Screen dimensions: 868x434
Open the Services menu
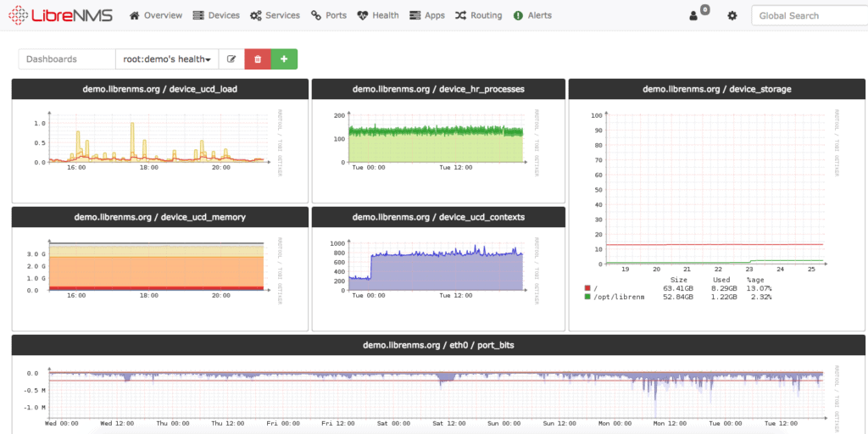(275, 15)
